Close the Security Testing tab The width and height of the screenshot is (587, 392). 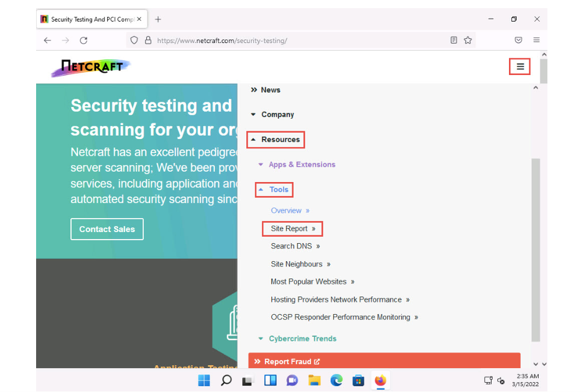[x=139, y=19]
